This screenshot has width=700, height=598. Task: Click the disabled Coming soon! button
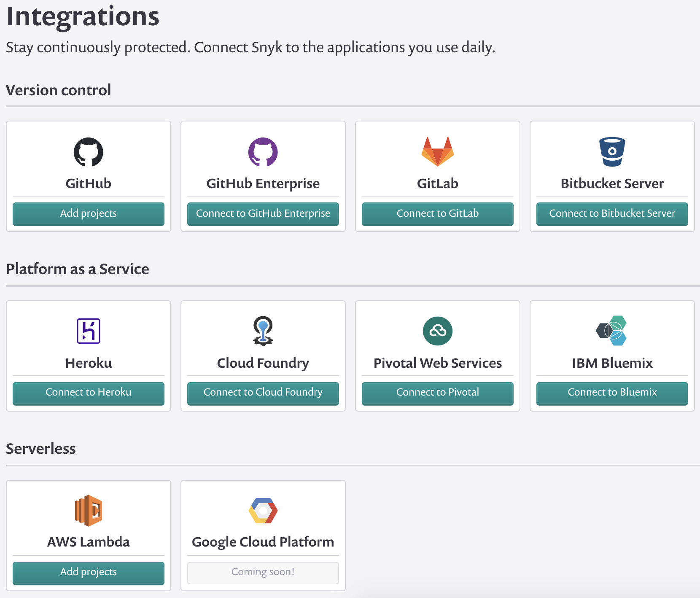click(263, 572)
